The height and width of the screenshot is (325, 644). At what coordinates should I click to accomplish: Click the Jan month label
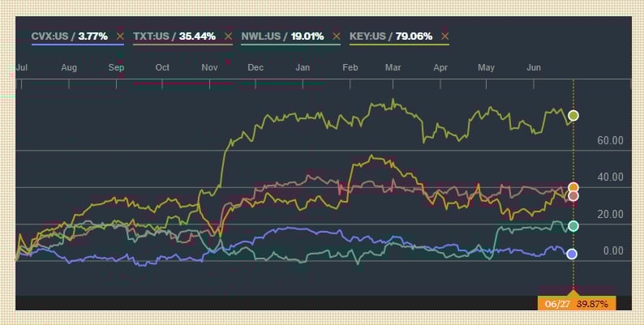[303, 67]
